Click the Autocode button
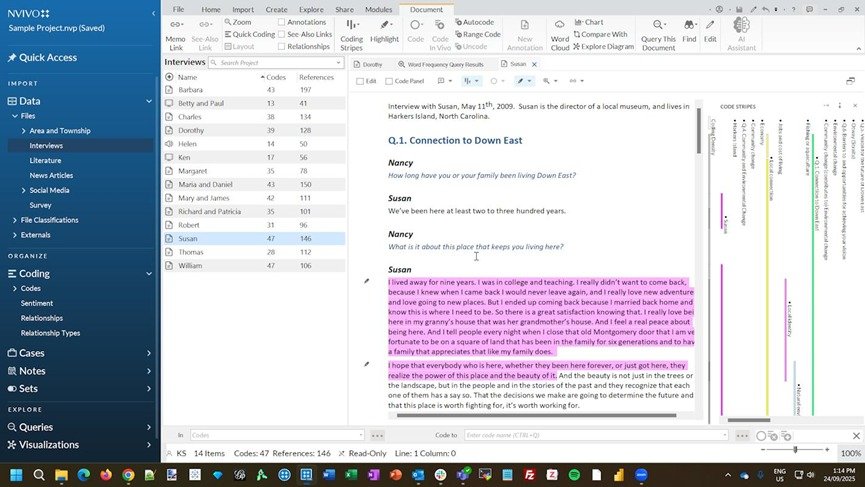This screenshot has width=865, height=487. click(x=475, y=22)
